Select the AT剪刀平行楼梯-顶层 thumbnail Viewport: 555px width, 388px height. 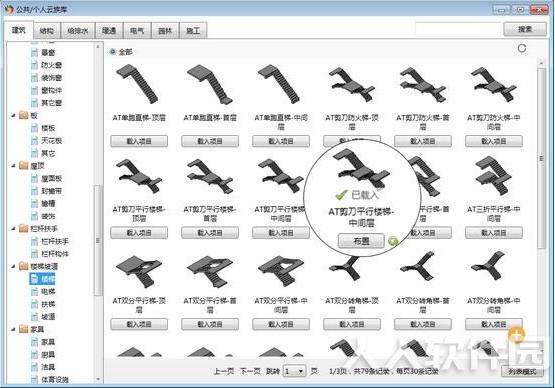138,176
